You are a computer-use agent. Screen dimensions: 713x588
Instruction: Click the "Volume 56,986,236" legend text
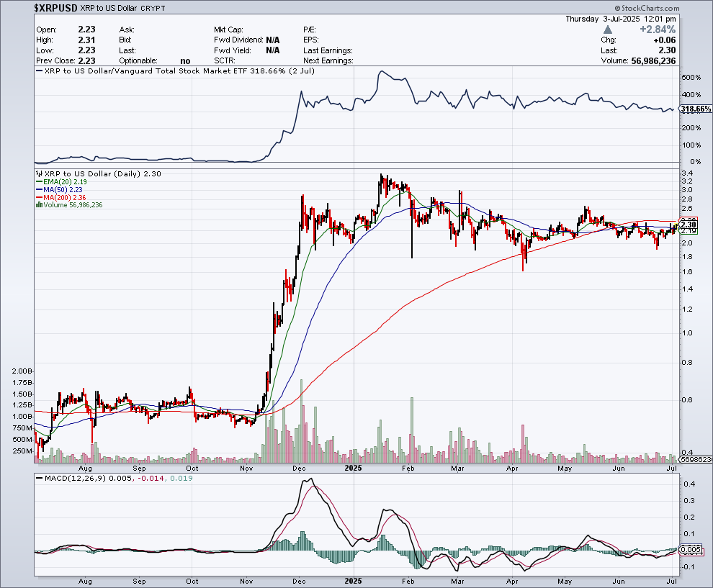pyautogui.click(x=73, y=205)
